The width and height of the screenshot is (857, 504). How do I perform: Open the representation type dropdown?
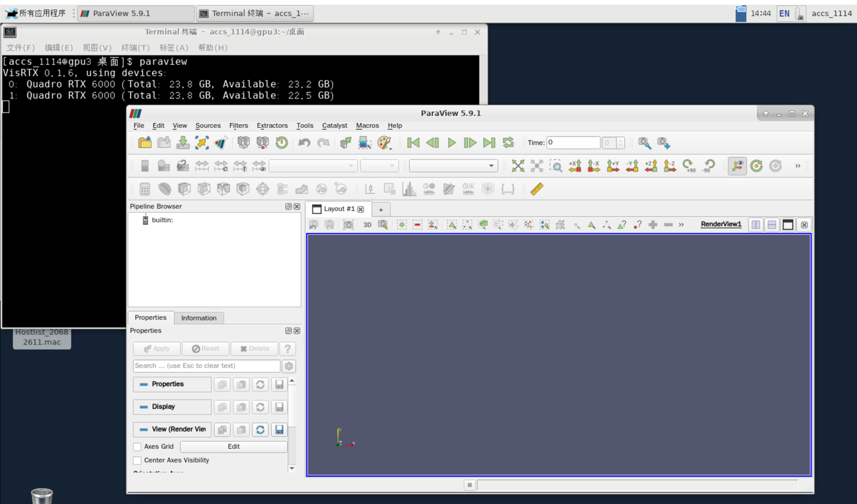pos(453,166)
